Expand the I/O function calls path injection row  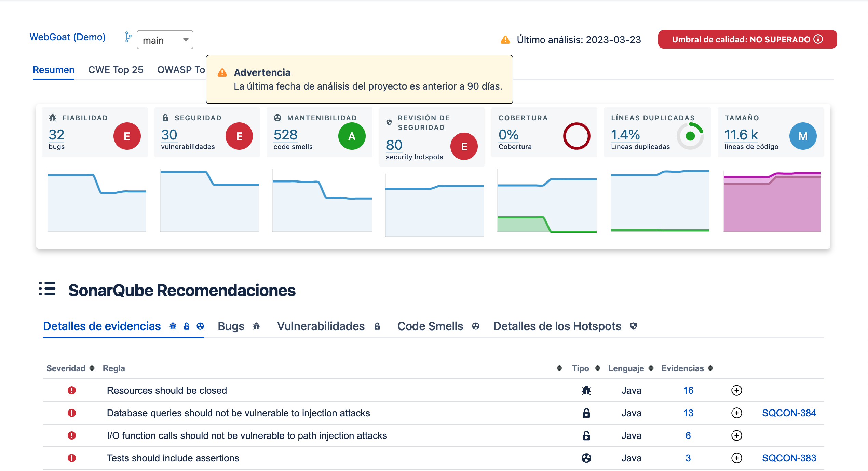pos(736,435)
